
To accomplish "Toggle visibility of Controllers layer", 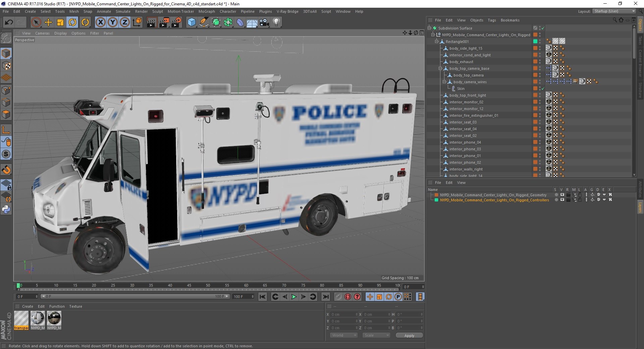I will pyautogui.click(x=562, y=200).
